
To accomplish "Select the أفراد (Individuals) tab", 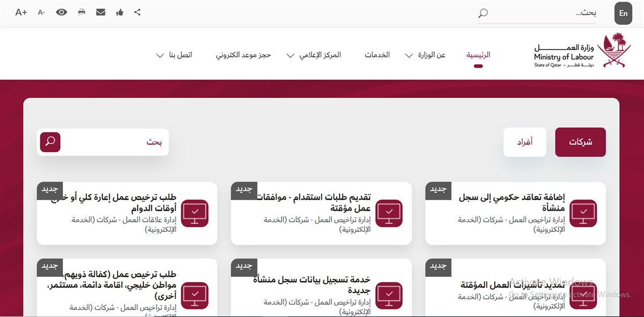I will point(524,142).
